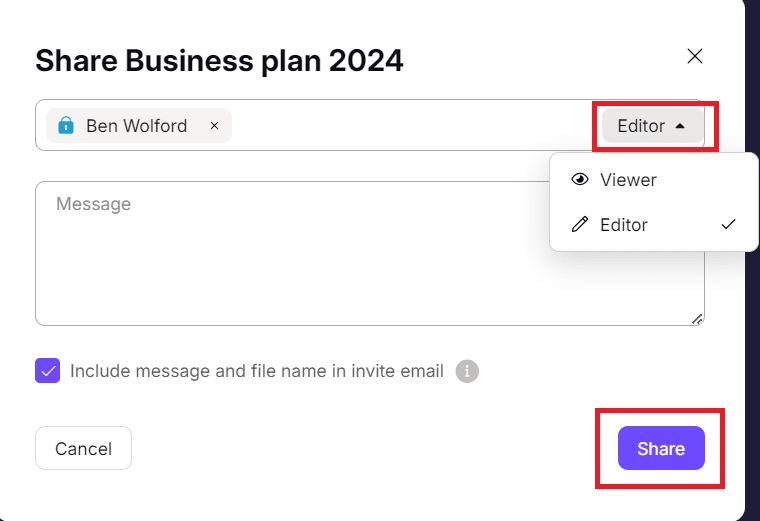Click the eye icon next to Viewer
Screen dimensions: 760x521
coord(580,179)
